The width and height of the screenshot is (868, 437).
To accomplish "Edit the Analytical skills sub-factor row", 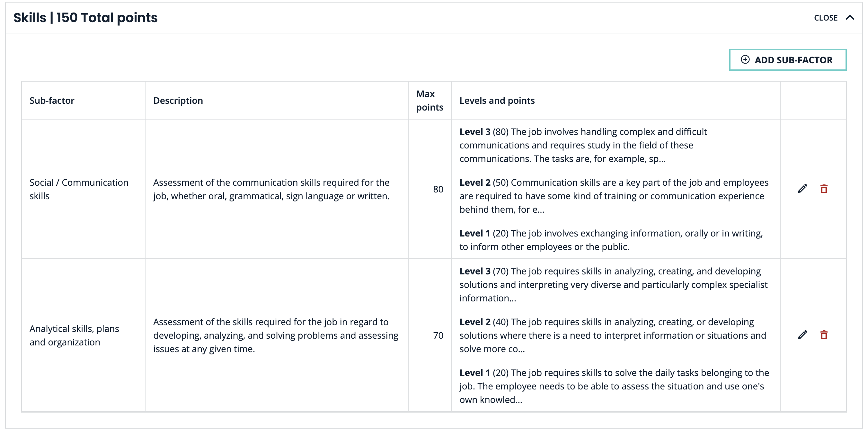I will (x=802, y=335).
